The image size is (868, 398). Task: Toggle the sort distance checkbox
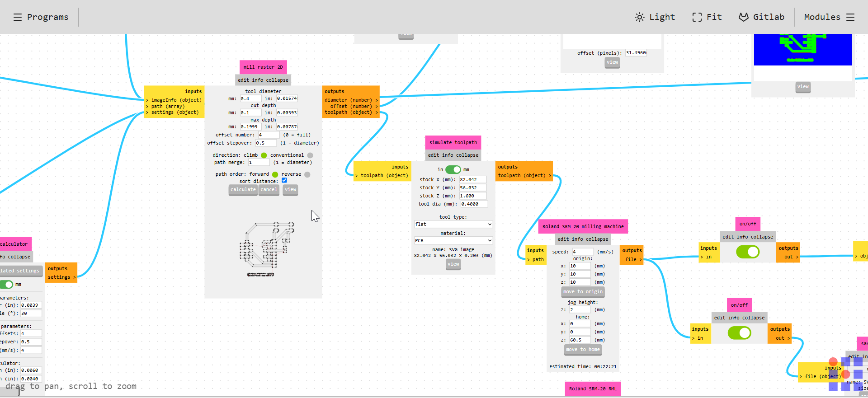tap(284, 180)
